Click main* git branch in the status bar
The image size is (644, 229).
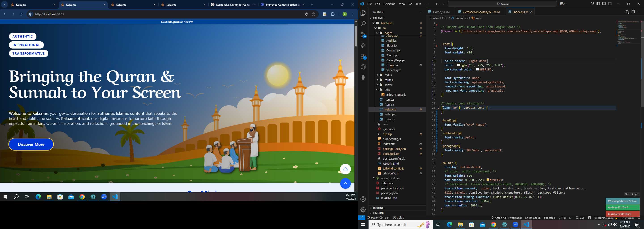tap(373, 218)
